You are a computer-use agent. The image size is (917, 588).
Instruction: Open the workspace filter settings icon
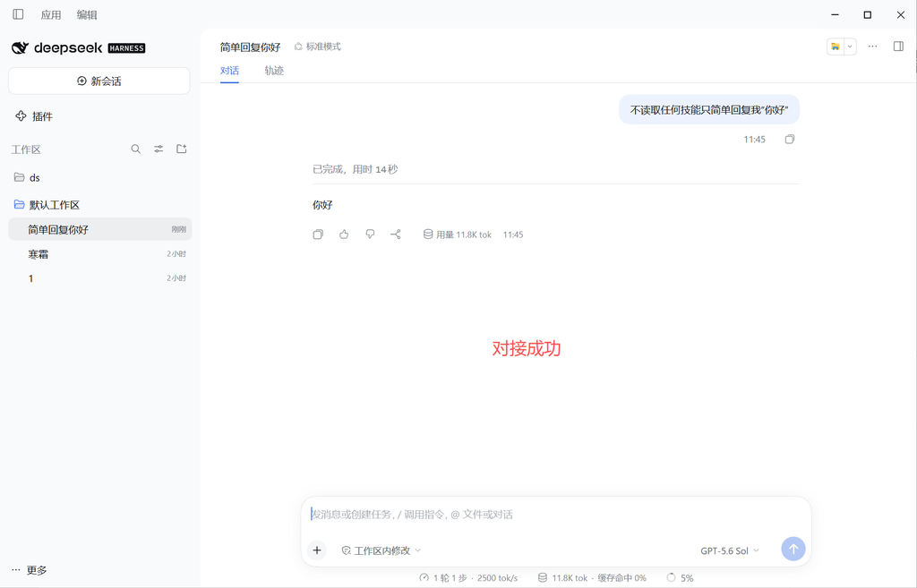pyautogui.click(x=159, y=149)
